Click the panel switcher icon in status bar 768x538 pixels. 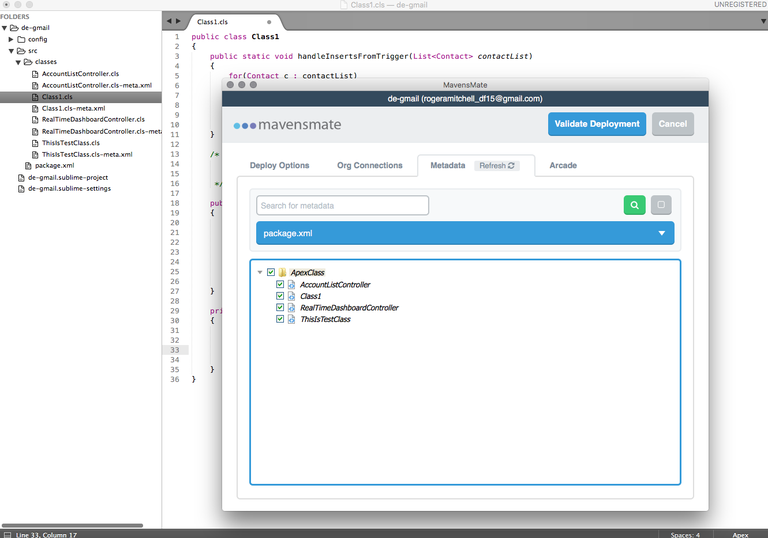click(x=7, y=535)
